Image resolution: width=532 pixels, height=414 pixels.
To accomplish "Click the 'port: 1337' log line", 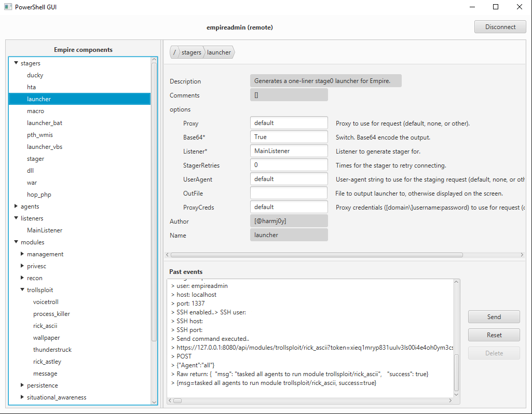I will click(188, 303).
